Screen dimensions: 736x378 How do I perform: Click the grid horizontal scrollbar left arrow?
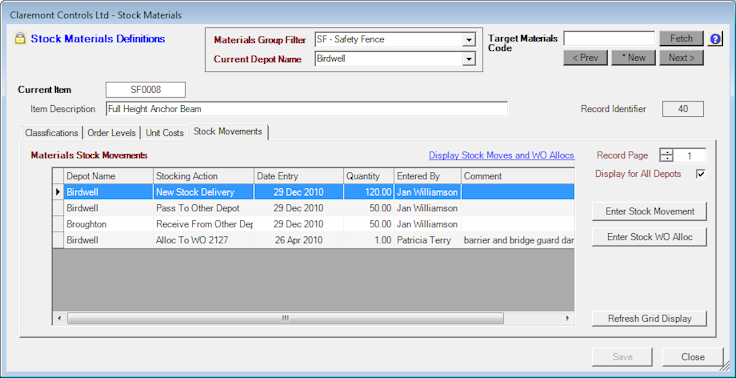coord(59,318)
